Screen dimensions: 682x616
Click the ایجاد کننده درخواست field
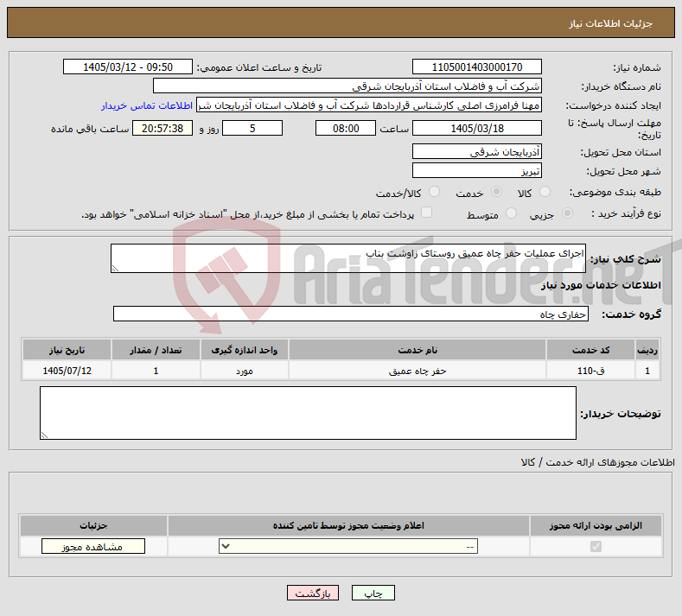[369, 105]
